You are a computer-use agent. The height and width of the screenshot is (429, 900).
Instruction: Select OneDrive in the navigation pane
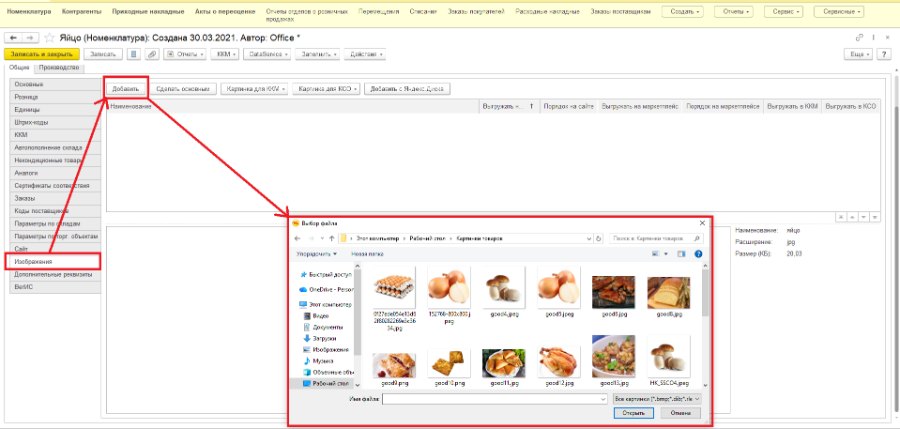click(326, 289)
